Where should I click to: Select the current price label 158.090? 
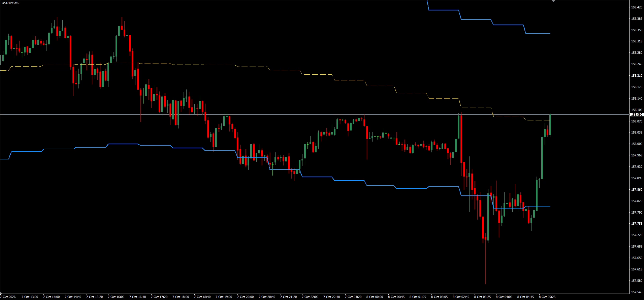point(637,115)
